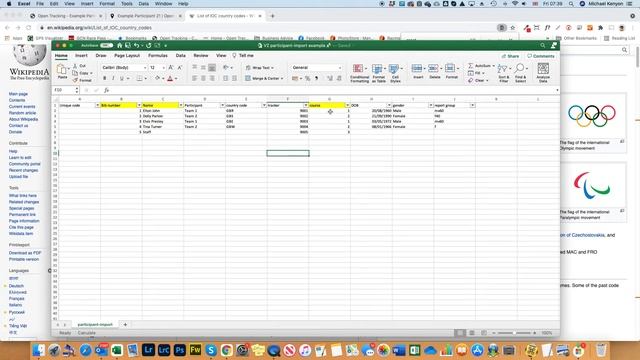Toggle bottom vertical alignment

(212, 68)
